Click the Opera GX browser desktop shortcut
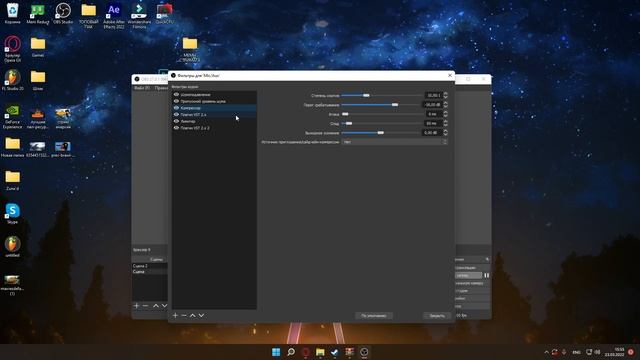This screenshot has height=360, width=640. [x=13, y=49]
